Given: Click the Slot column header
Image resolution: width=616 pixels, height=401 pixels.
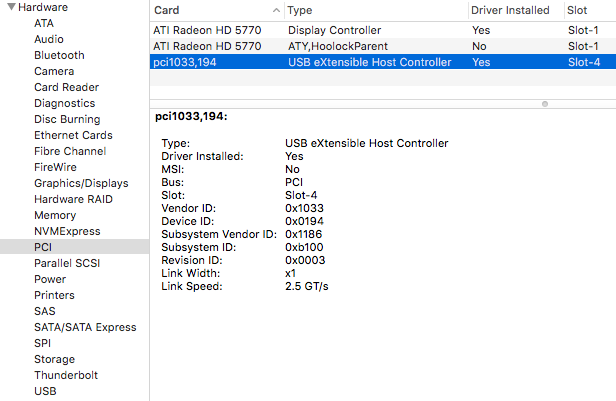Looking at the screenshot, I should (576, 9).
